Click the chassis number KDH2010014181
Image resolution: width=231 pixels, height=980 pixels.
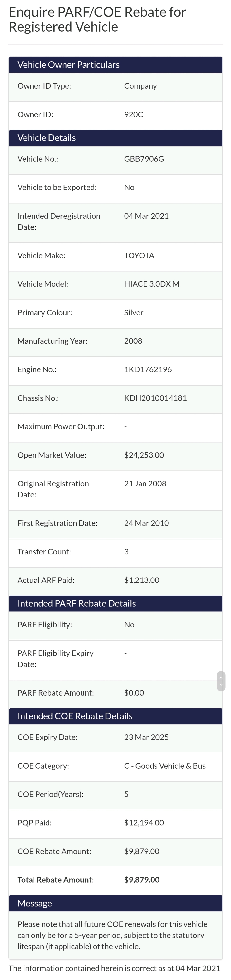tap(155, 398)
